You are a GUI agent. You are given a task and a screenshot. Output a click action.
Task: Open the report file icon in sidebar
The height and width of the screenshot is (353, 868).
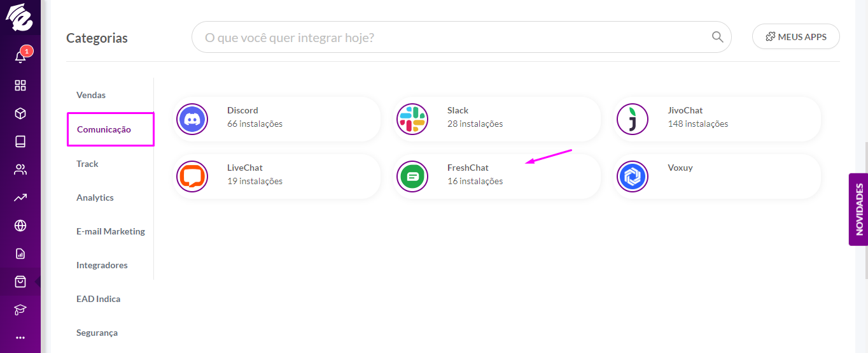[x=20, y=254]
